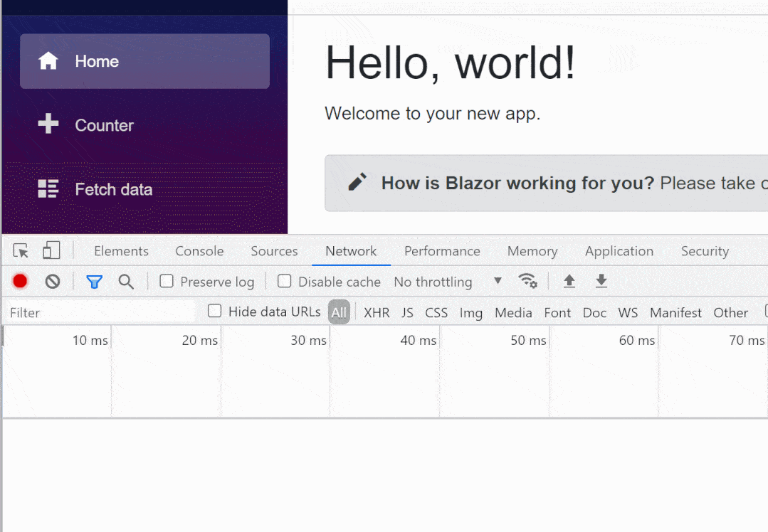Check Disable cache

[284, 282]
